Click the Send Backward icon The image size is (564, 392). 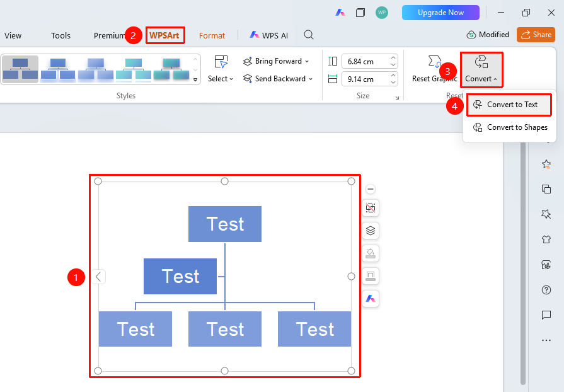pos(248,78)
